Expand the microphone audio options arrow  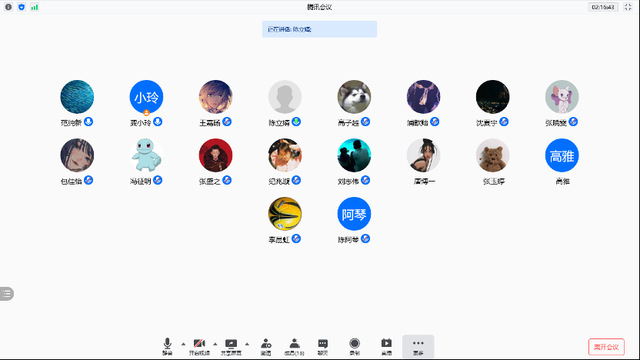183,344
